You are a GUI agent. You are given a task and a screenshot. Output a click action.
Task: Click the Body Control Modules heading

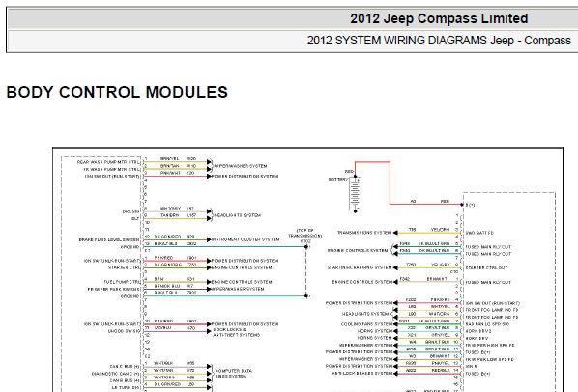117,92
